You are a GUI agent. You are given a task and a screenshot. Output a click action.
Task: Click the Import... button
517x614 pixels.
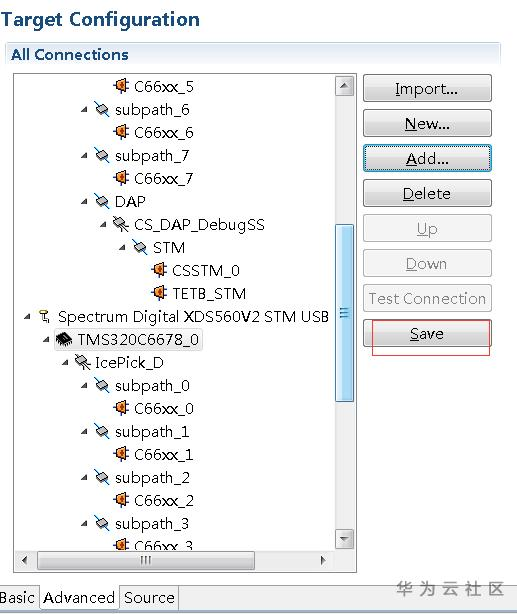pos(427,88)
